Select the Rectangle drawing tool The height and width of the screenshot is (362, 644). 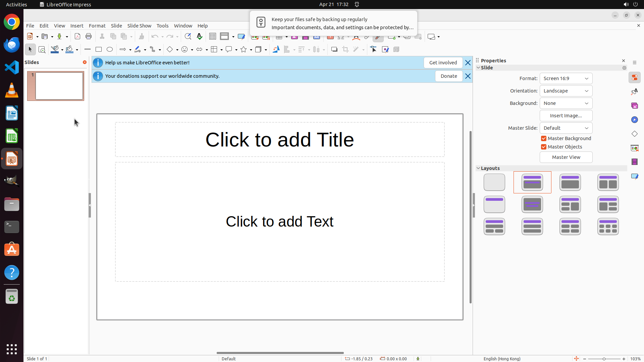click(x=98, y=50)
